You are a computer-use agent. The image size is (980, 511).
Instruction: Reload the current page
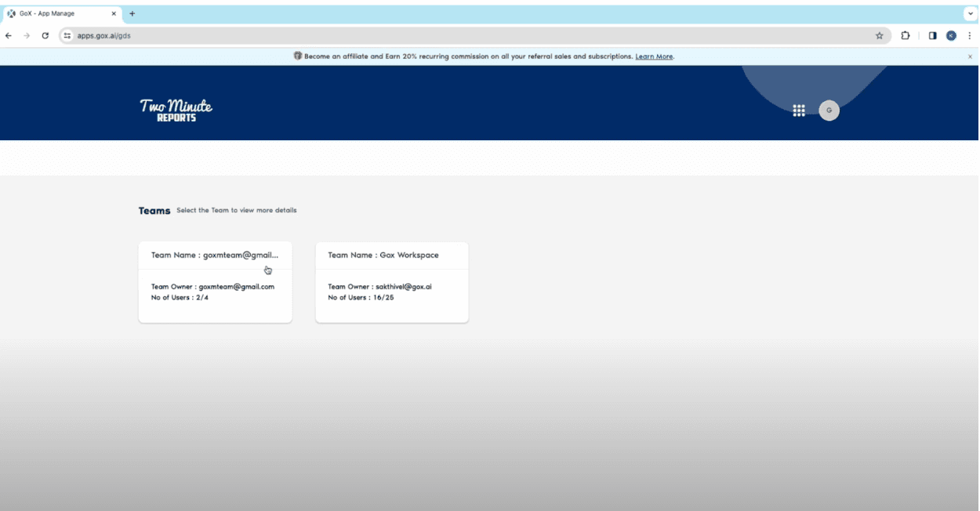45,35
